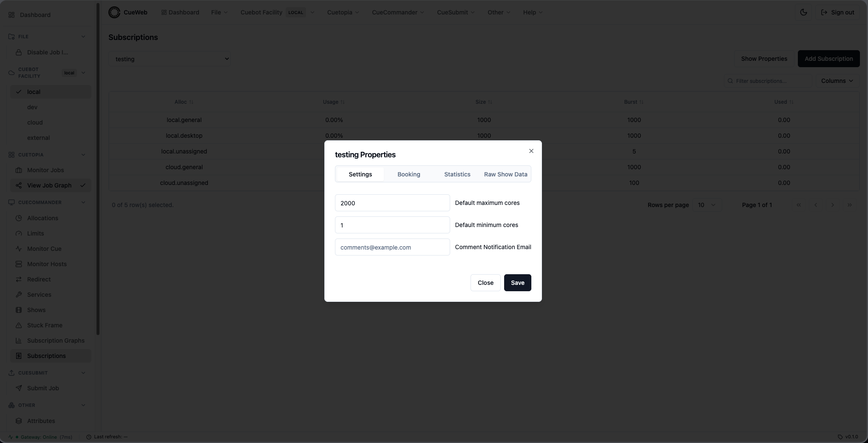This screenshot has height=443, width=868.
Task: Click the View Job Graph share icon
Action: [19, 185]
